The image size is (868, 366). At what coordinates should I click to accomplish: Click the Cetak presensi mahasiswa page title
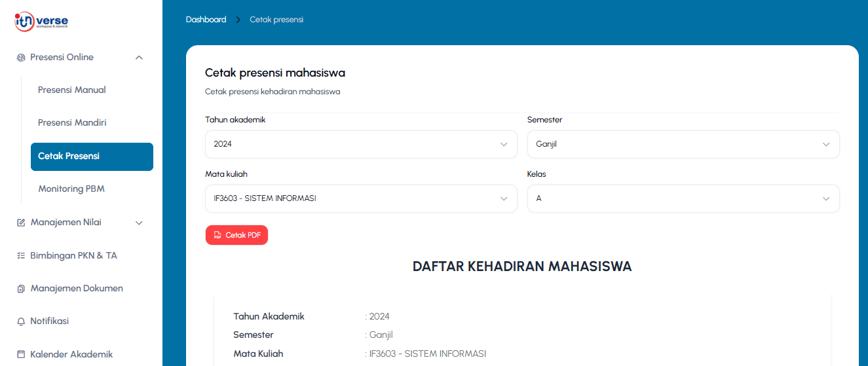275,73
